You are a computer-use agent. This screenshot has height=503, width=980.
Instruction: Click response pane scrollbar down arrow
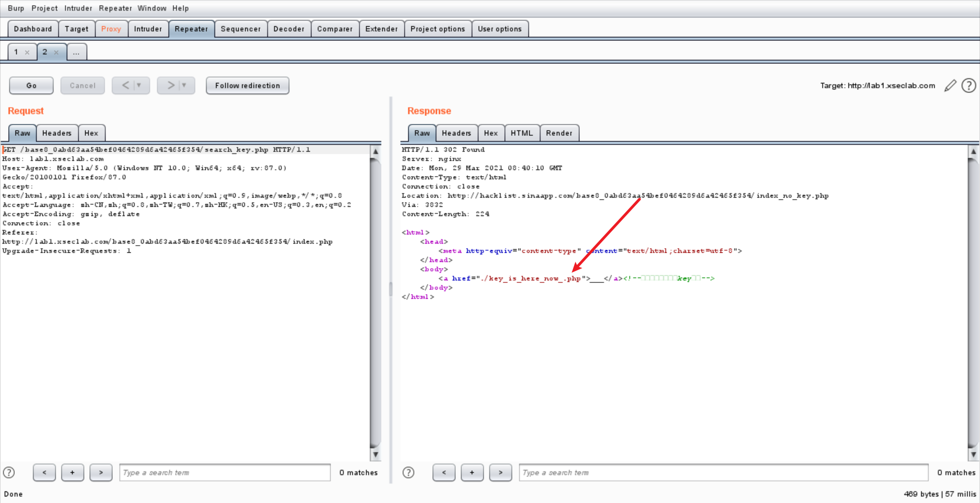click(x=973, y=454)
